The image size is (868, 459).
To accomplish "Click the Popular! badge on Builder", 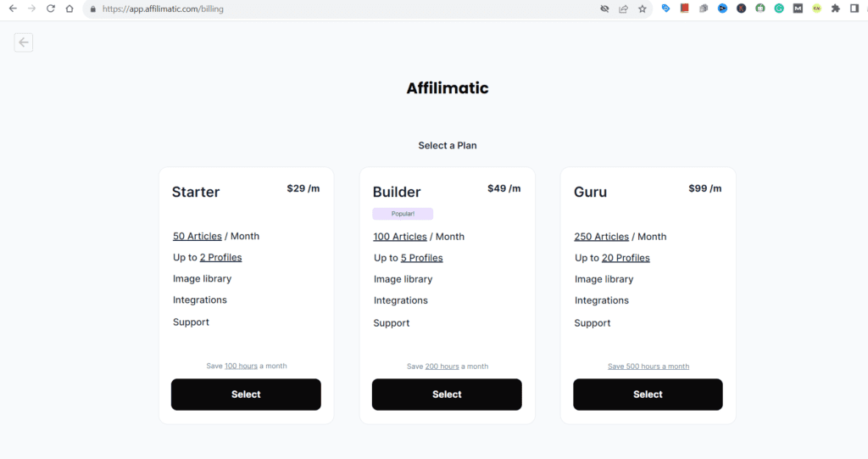I will point(403,214).
